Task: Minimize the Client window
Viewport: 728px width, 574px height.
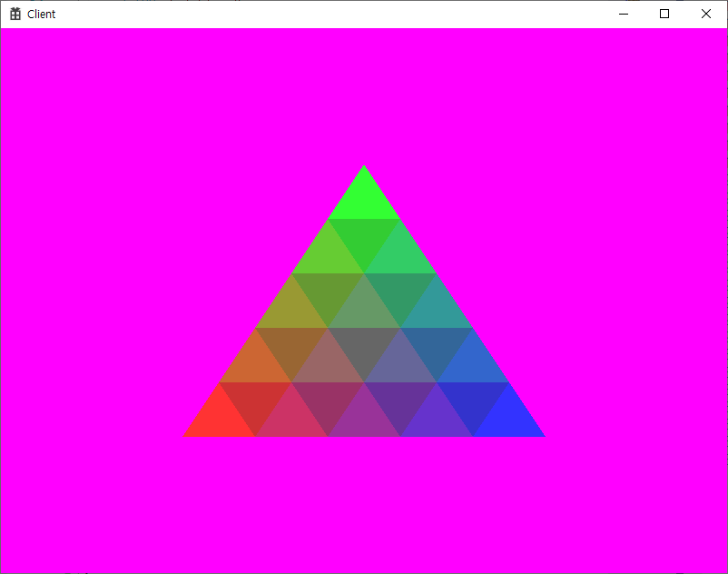Action: pos(624,14)
